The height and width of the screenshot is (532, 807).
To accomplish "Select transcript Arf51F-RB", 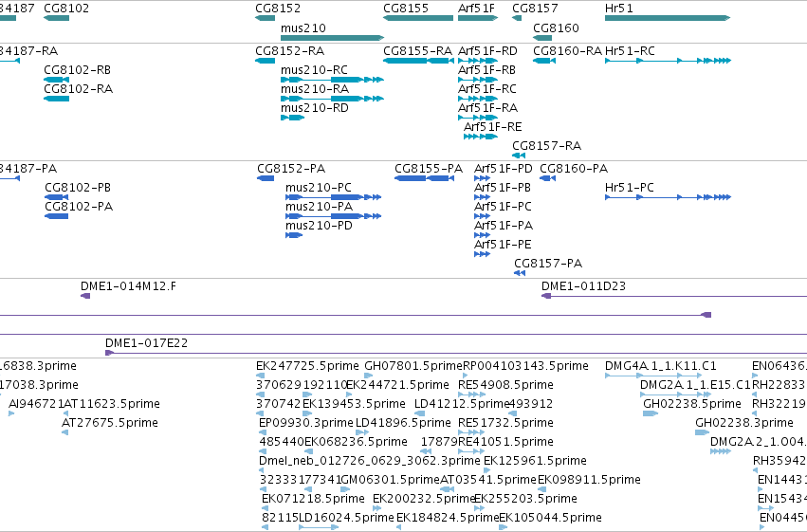I will pyautogui.click(x=478, y=80).
